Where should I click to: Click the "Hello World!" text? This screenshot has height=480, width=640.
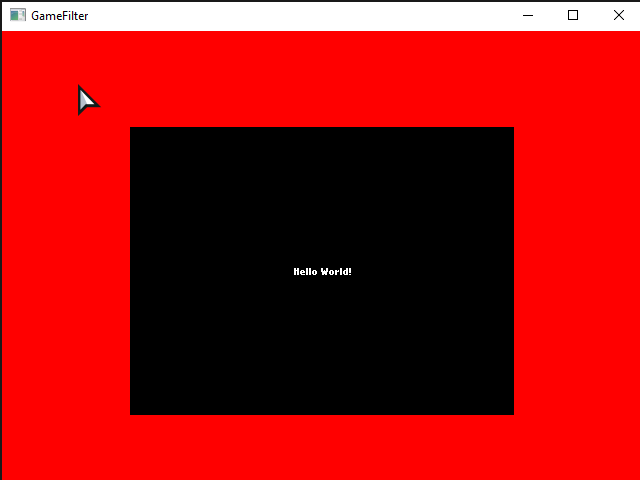coord(322,271)
